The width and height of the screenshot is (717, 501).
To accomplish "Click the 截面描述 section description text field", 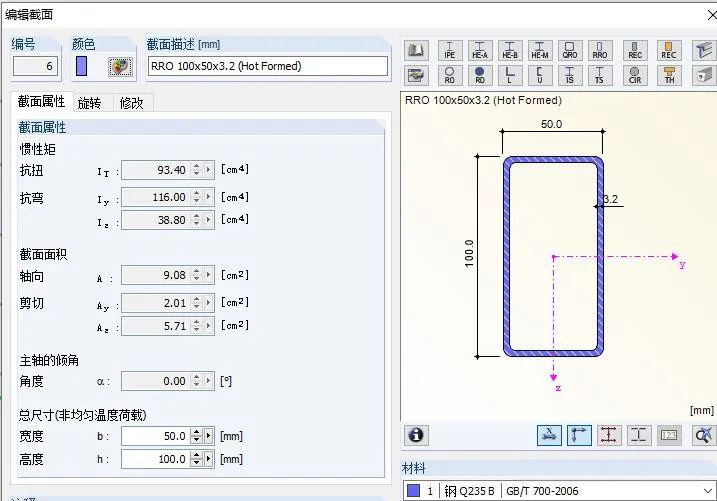I will pos(267,66).
